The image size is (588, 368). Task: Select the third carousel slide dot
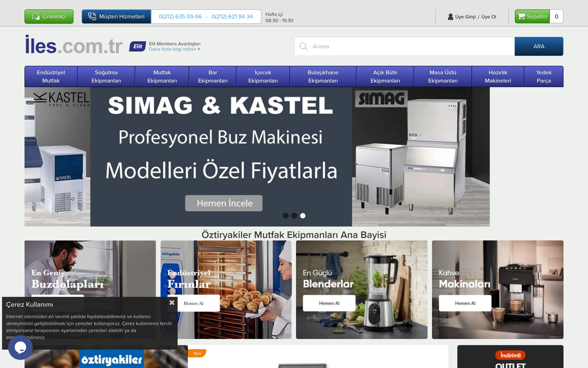click(x=303, y=215)
